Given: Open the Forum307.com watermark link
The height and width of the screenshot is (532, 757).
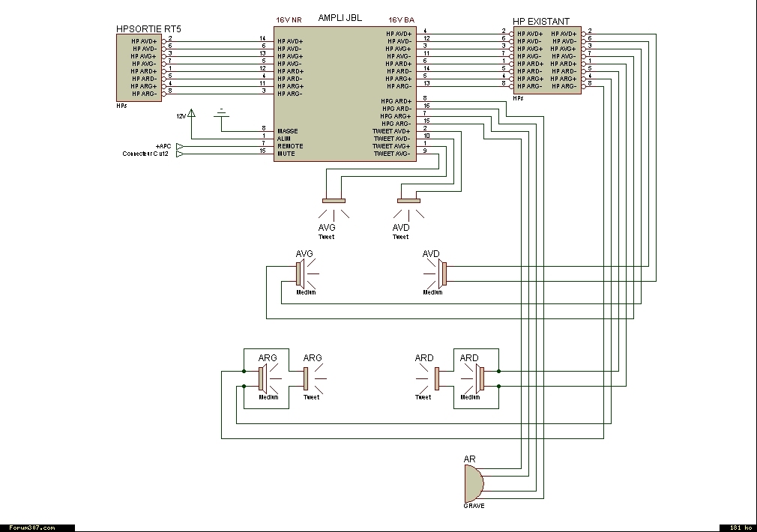Looking at the screenshot, I should coord(32,528).
